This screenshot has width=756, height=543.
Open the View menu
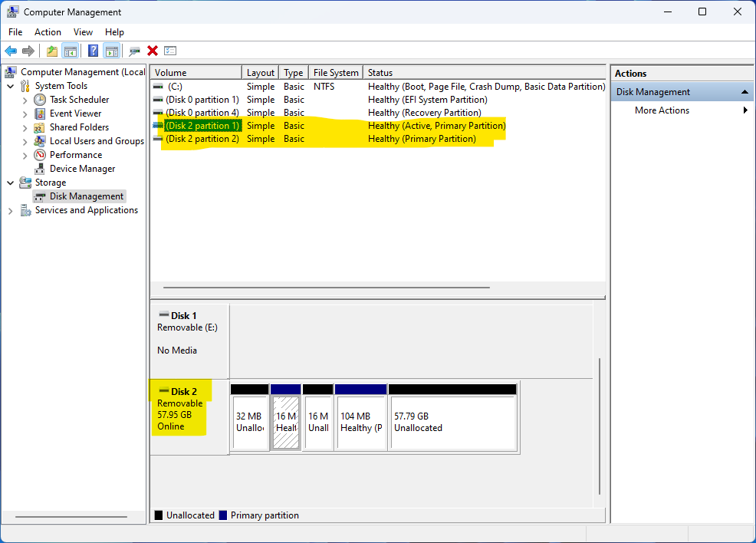(83, 32)
